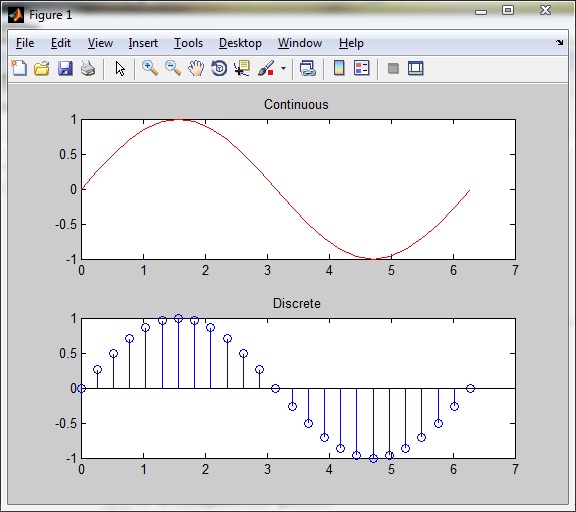Viewport: 576px width, 512px height.
Task: Click the x-axis label 3 under the Discrete plot
Action: (x=267, y=469)
